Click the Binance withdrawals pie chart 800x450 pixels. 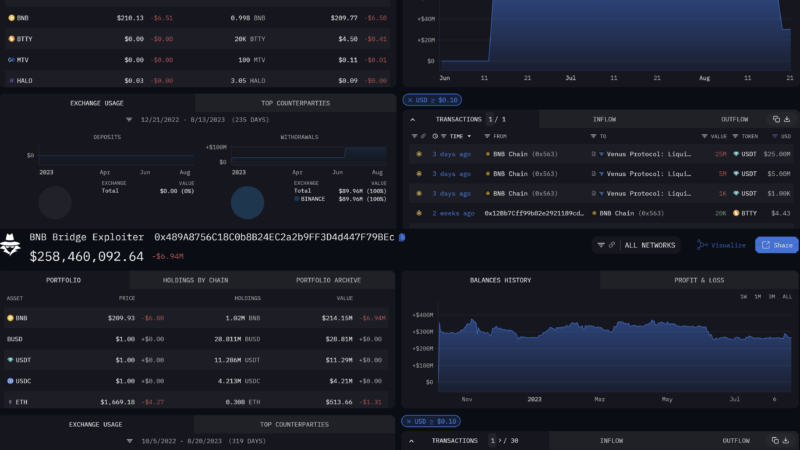tap(247, 203)
